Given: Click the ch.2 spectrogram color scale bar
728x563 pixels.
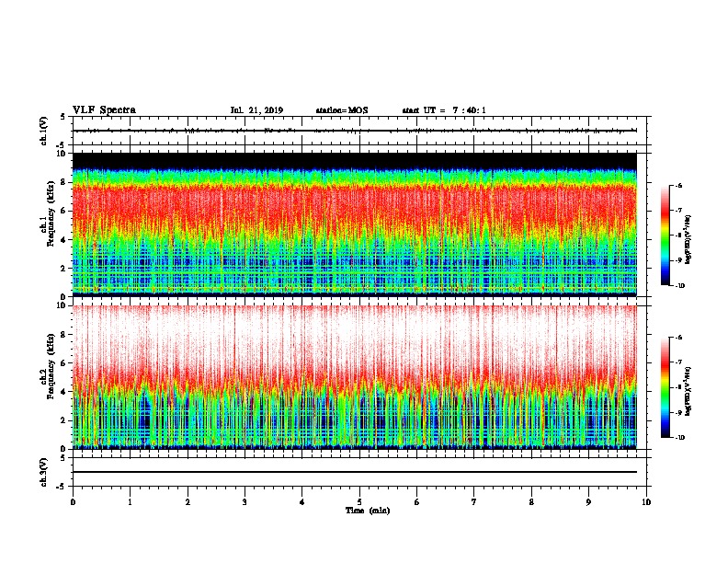Looking at the screenshot, I should coord(665,387).
